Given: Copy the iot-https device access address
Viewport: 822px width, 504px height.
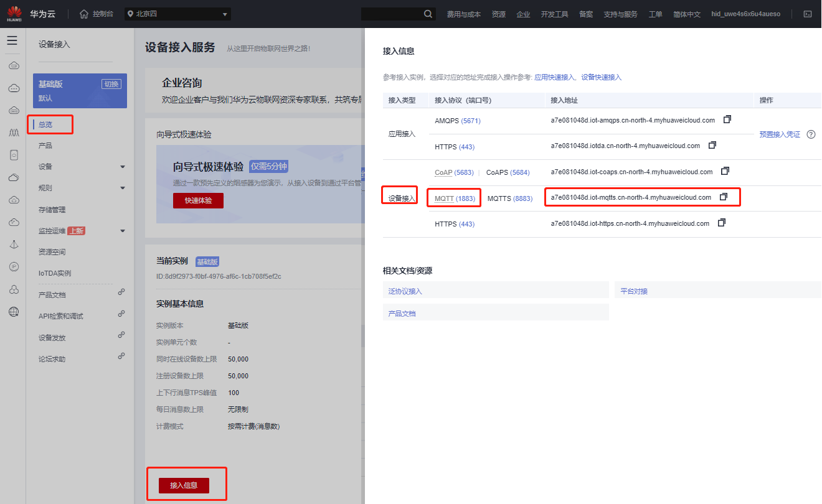Looking at the screenshot, I should point(722,223).
